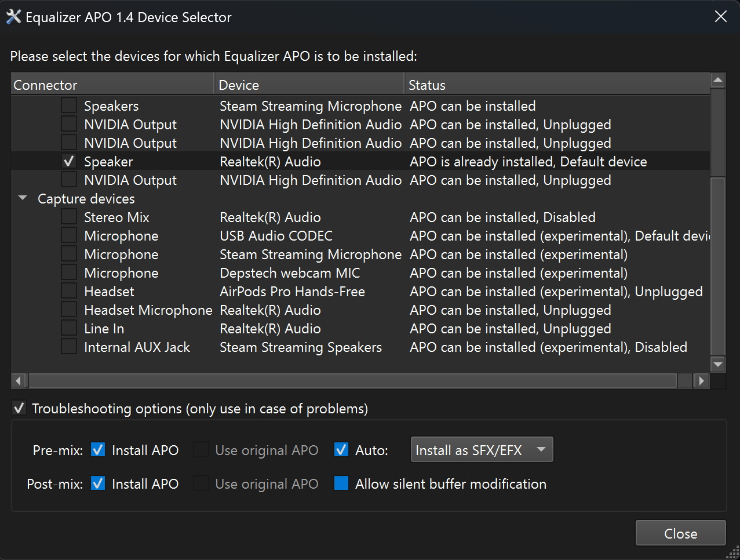Uncheck the Realtek Speaker device checkbox
This screenshot has height=560, width=740.
point(69,161)
